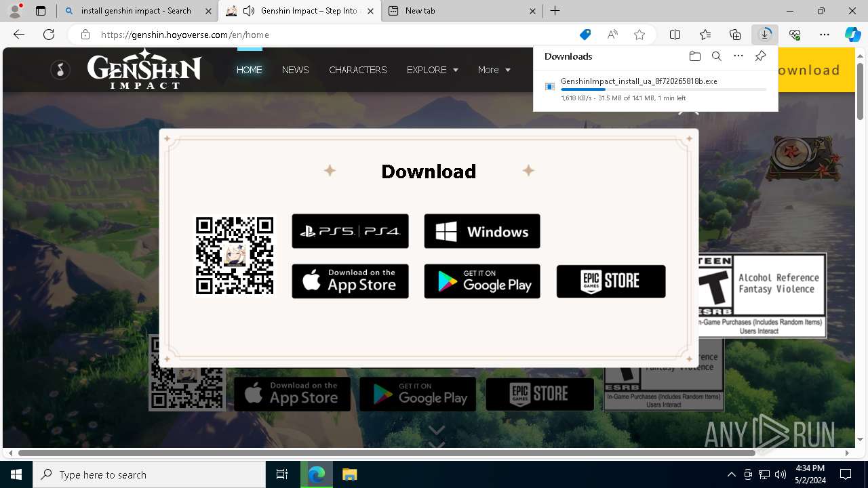
Task: Click the PS5 PS4 download button
Action: coord(350,231)
